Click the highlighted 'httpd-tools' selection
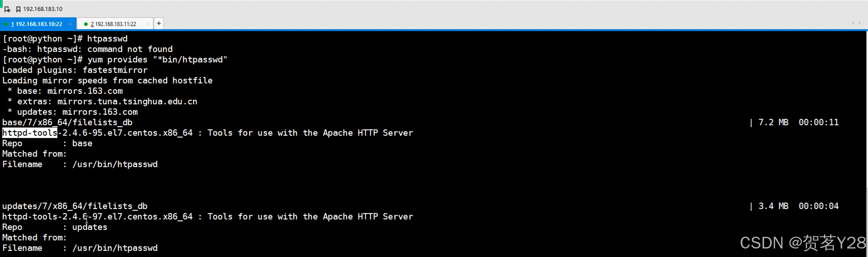868x257 pixels. click(30, 133)
